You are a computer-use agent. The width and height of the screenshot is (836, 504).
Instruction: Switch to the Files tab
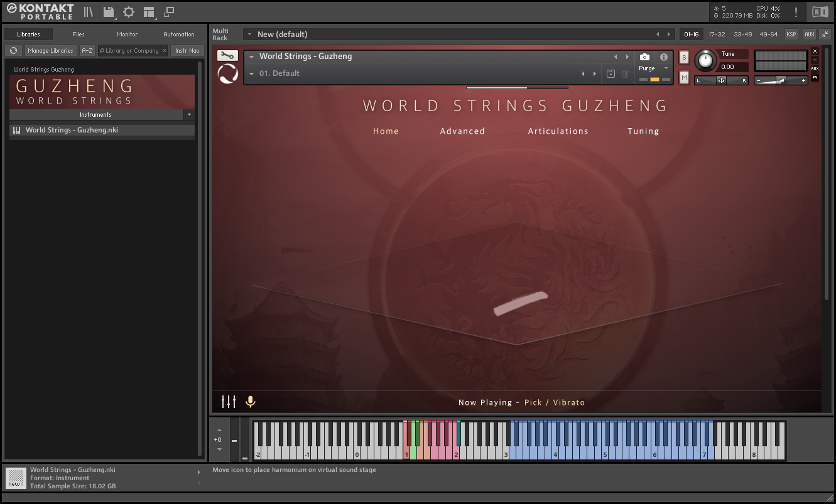tap(79, 35)
